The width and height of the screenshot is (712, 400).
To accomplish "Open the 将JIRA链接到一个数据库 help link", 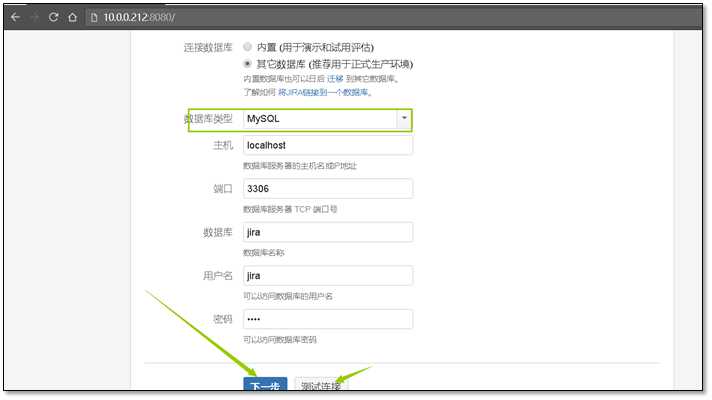I will tap(324, 92).
